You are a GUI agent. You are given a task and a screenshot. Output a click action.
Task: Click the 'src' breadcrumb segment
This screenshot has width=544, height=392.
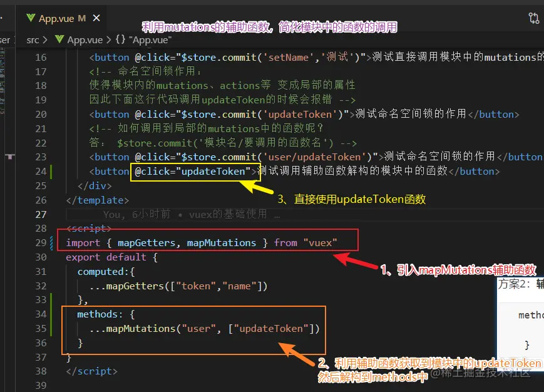coord(33,40)
